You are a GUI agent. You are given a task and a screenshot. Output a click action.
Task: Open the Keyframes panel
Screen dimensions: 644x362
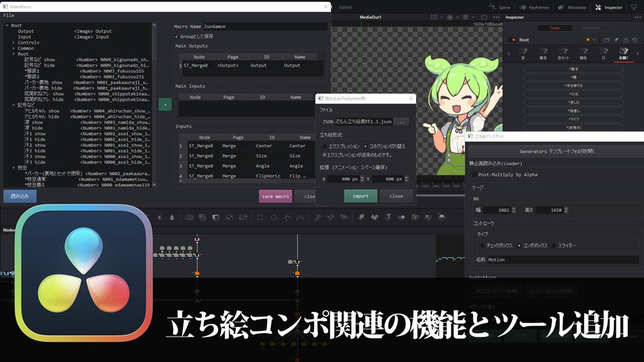535,7
